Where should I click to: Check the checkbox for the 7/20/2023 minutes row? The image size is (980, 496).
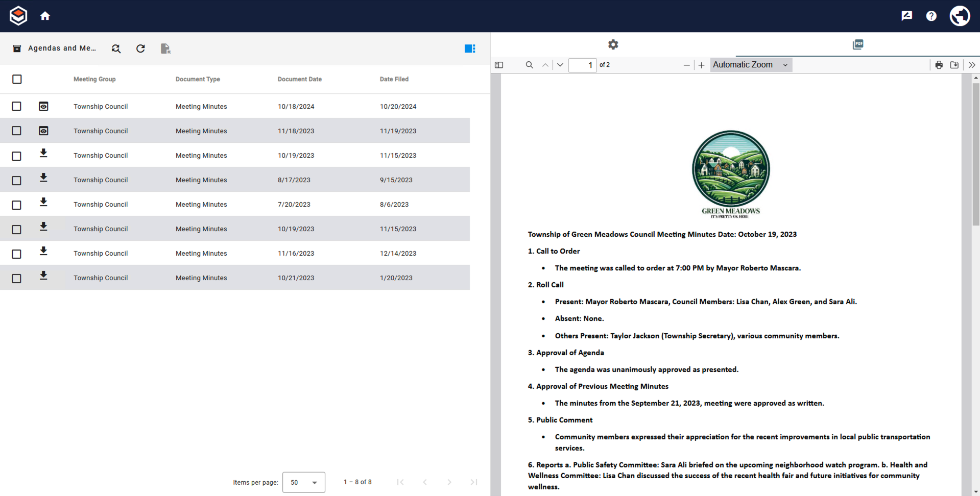click(x=16, y=204)
